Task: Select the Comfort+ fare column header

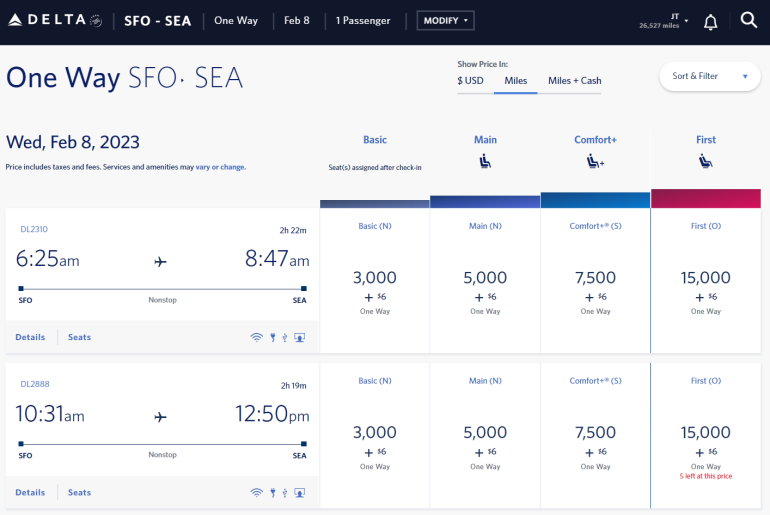Action: click(595, 140)
